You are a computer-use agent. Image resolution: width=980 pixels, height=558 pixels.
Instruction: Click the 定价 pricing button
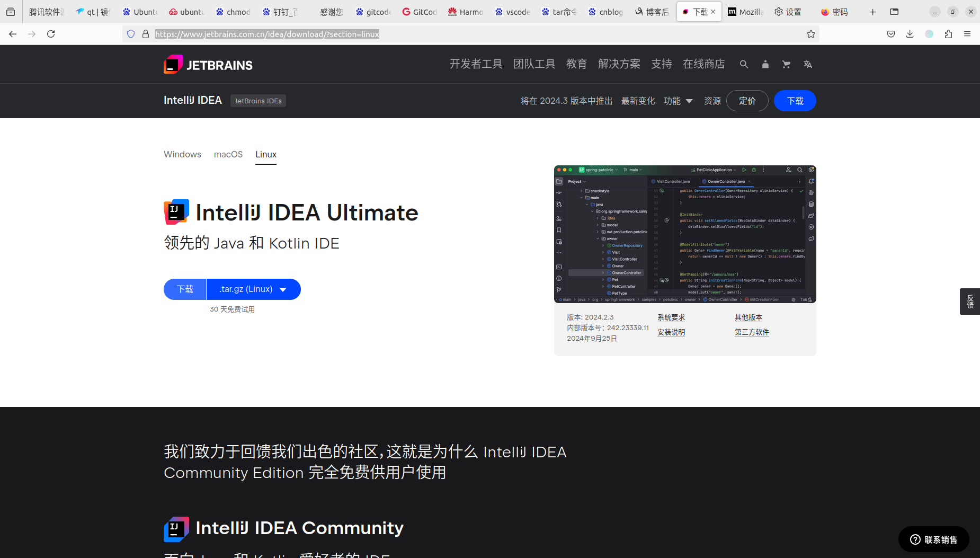click(x=747, y=101)
